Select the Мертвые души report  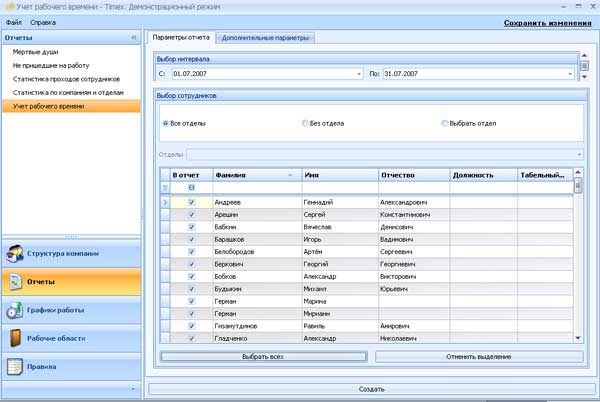point(36,52)
